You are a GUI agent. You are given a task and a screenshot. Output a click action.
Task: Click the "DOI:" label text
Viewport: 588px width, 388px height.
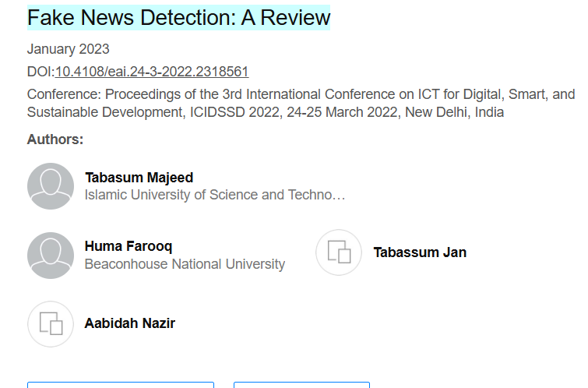coord(40,72)
